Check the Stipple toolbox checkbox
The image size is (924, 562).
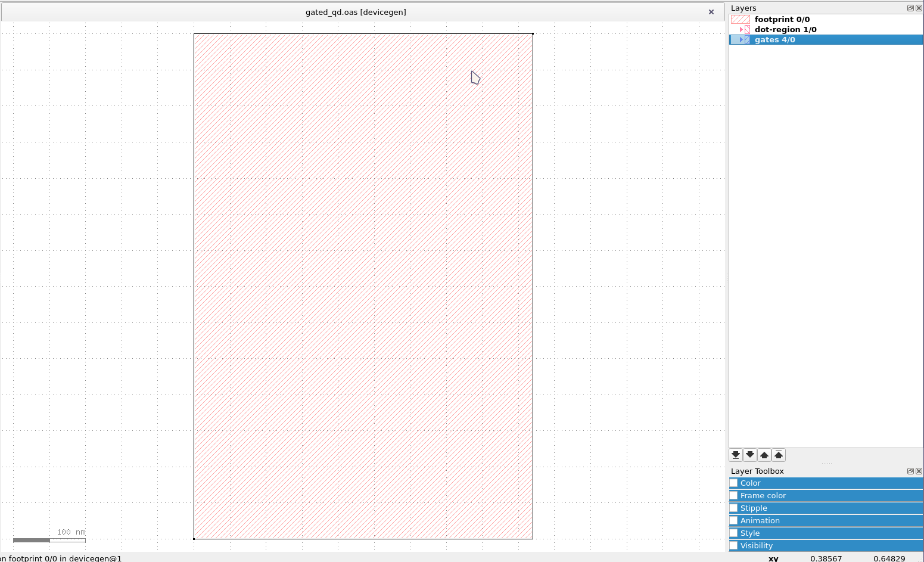pyautogui.click(x=734, y=508)
